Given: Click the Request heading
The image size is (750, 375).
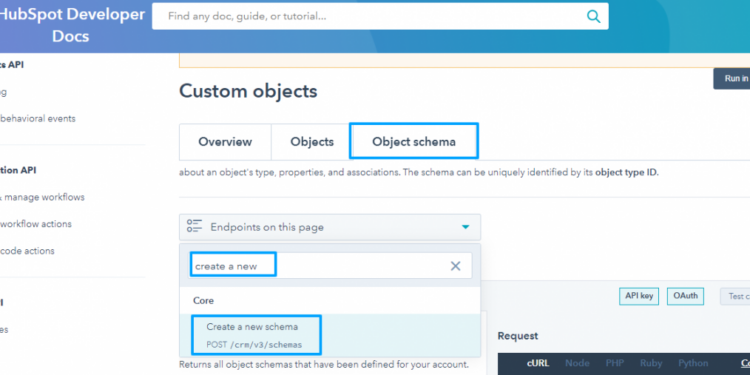Looking at the screenshot, I should (518, 336).
